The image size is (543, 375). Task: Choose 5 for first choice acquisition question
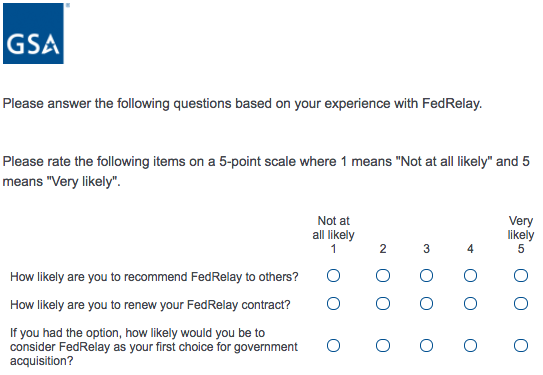521,346
